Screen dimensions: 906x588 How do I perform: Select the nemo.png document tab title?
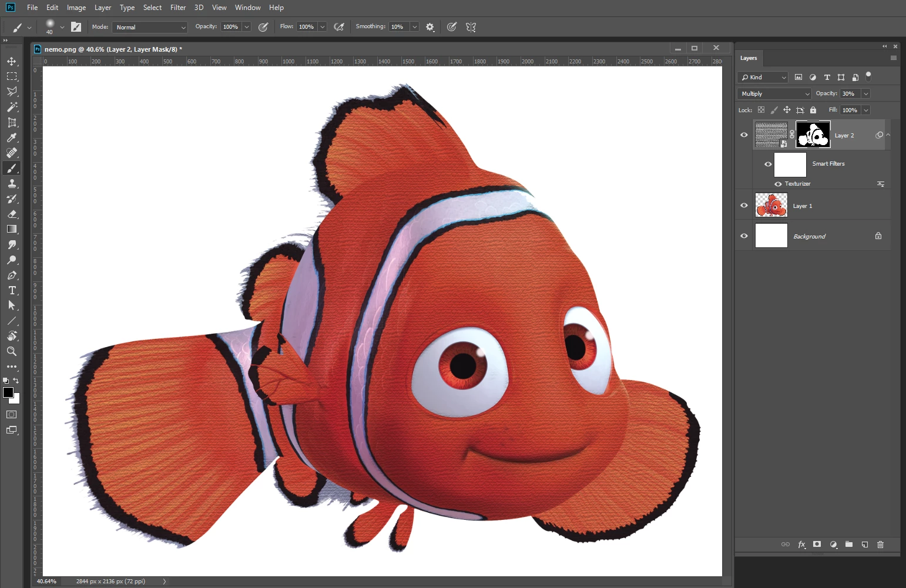click(x=113, y=49)
